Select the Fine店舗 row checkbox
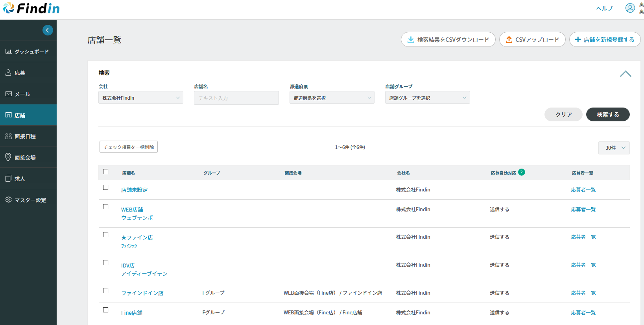Image resolution: width=644 pixels, height=325 pixels. tap(105, 310)
